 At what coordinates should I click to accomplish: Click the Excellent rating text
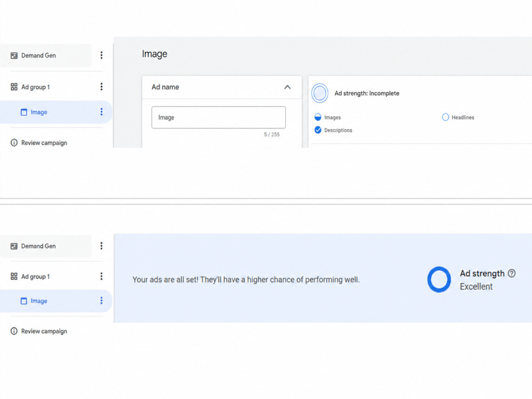pos(476,287)
